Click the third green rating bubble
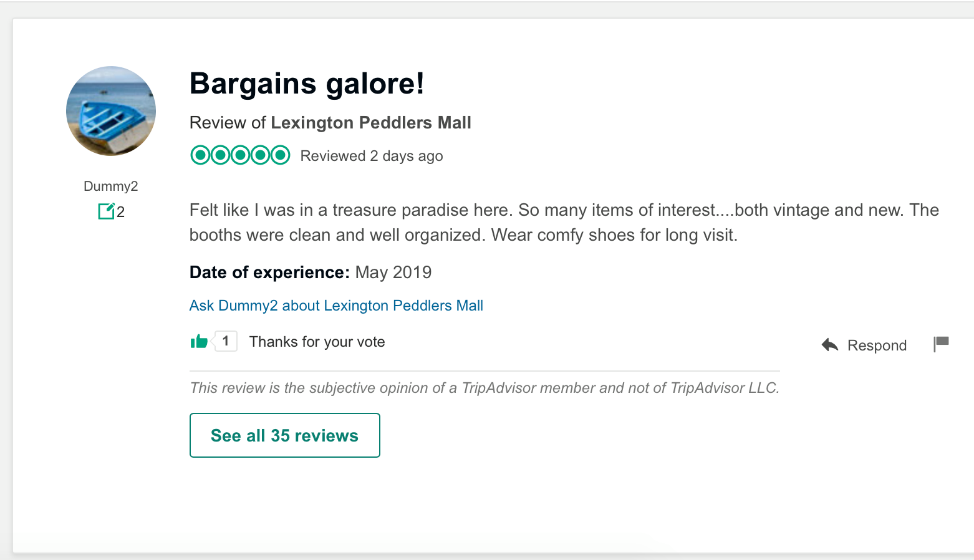The height and width of the screenshot is (560, 974). click(240, 155)
